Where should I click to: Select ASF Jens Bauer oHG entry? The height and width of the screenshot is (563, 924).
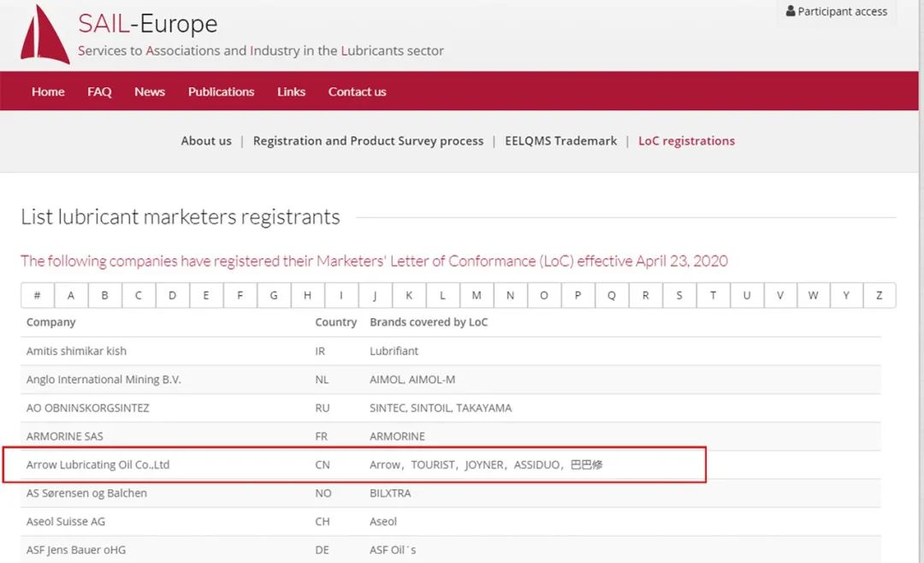(x=76, y=550)
